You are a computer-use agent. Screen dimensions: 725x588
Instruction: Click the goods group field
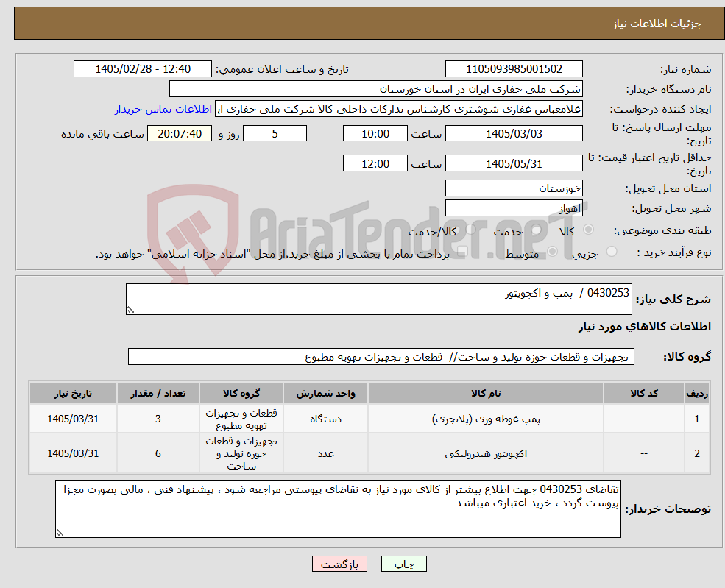381,357
